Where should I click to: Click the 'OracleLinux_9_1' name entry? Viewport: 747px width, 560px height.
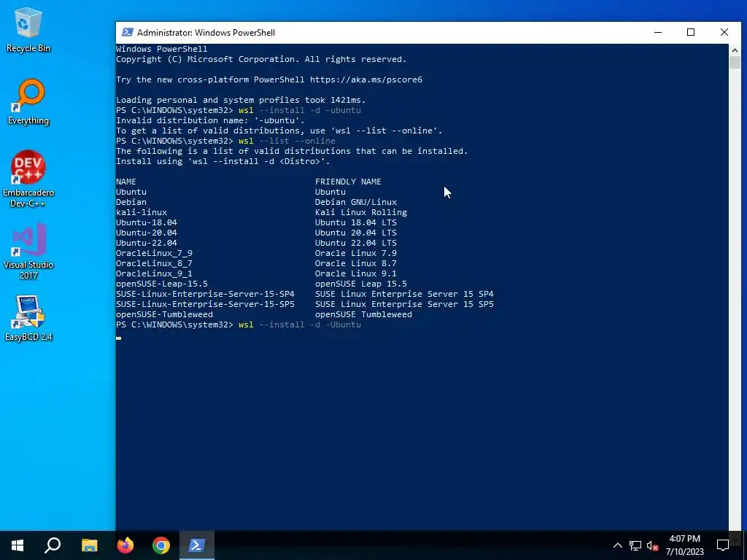[154, 273]
